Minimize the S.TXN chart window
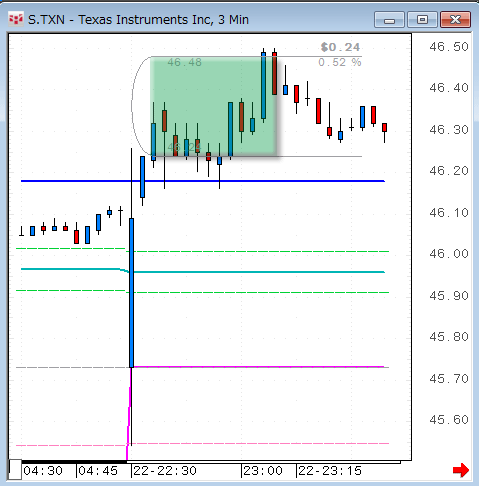 point(389,20)
